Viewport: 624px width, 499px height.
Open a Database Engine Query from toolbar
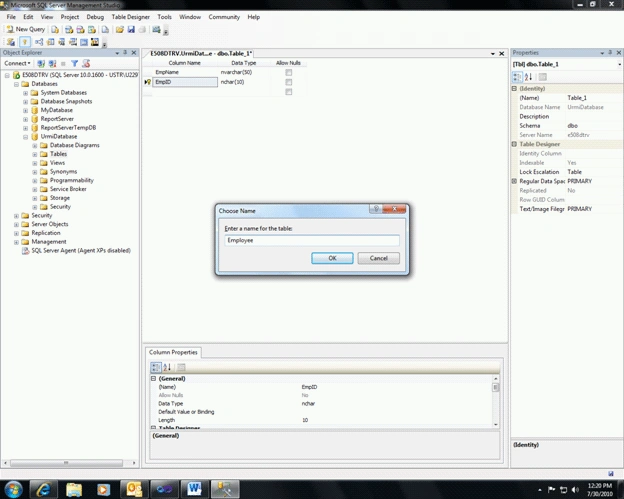pyautogui.click(x=55, y=29)
